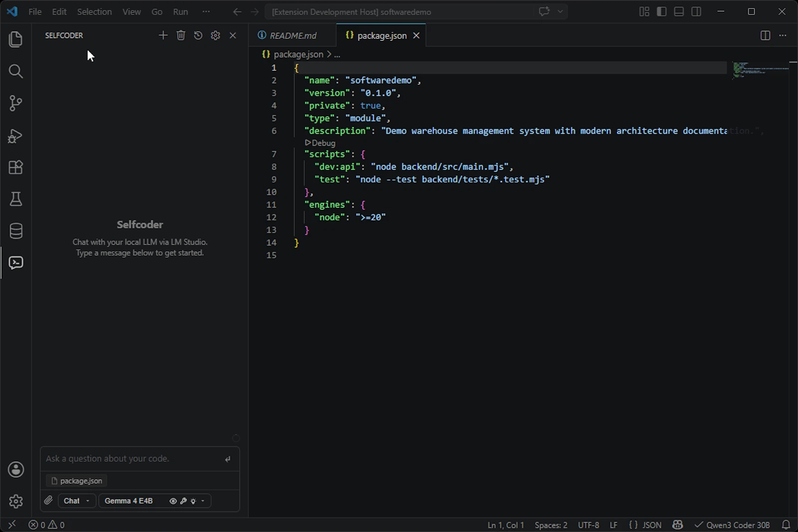The width and height of the screenshot is (798, 532).
Task: Switch to the README.md tab
Action: [x=292, y=35]
